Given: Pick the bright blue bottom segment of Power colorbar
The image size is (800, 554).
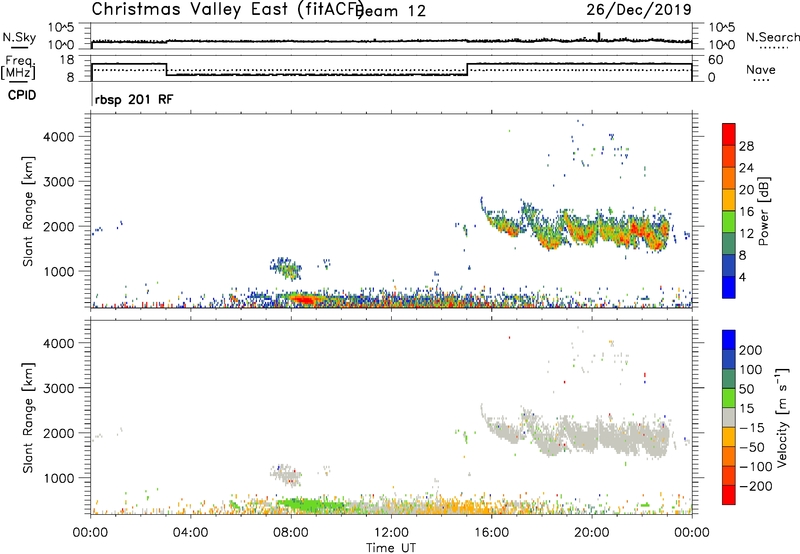Looking at the screenshot, I should coord(729,287).
